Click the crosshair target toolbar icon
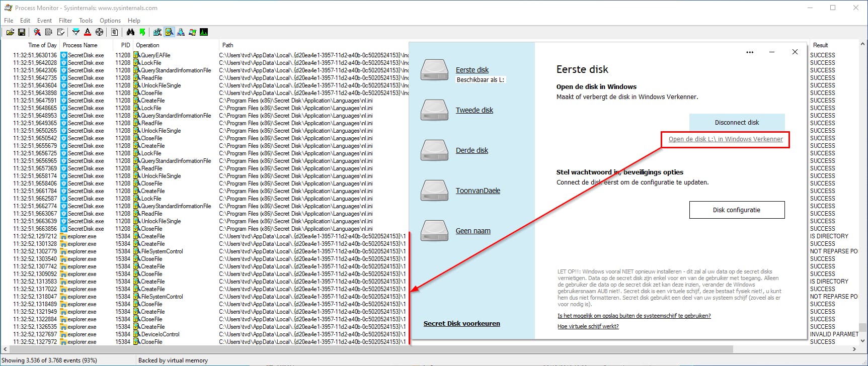Screen dimensions: 868x366 [x=99, y=32]
